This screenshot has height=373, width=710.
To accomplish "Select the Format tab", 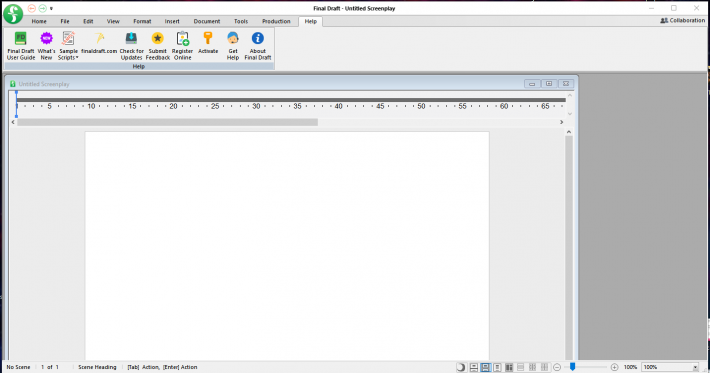I will coord(142,21).
